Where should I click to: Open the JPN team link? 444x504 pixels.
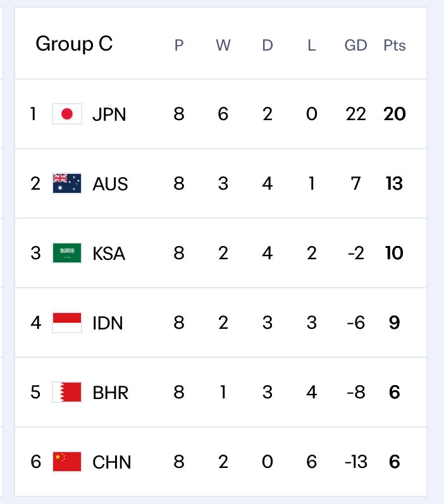[x=109, y=114]
